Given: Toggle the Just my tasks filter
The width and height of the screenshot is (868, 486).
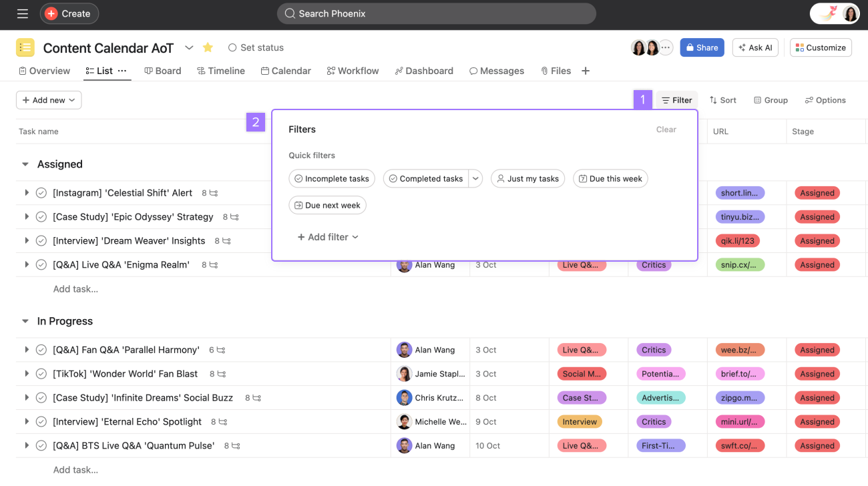Looking at the screenshot, I should 527,178.
